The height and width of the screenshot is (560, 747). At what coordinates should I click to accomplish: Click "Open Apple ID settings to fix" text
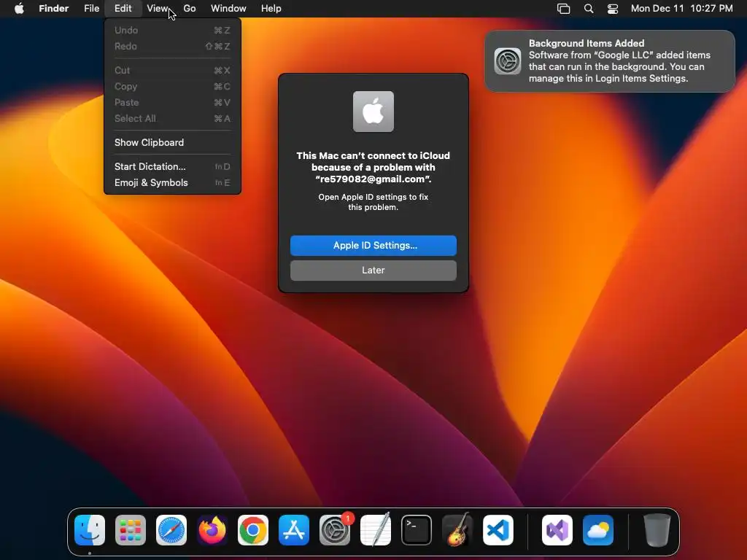[x=373, y=197]
